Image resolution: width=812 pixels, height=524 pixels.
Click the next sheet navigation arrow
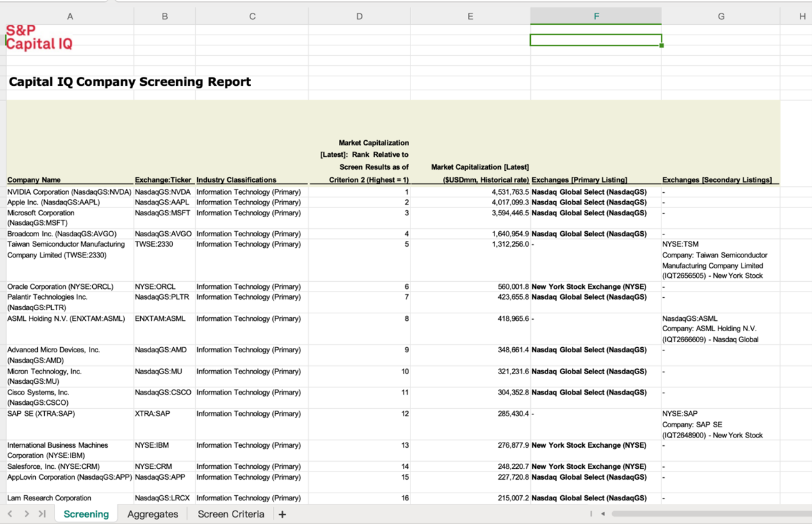[x=26, y=514]
